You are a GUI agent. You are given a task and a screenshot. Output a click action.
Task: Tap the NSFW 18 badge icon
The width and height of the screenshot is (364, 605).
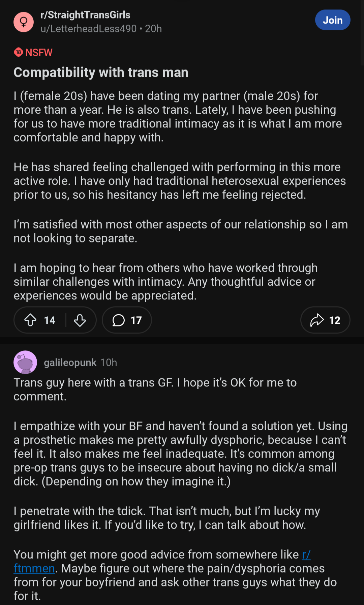[x=19, y=52]
